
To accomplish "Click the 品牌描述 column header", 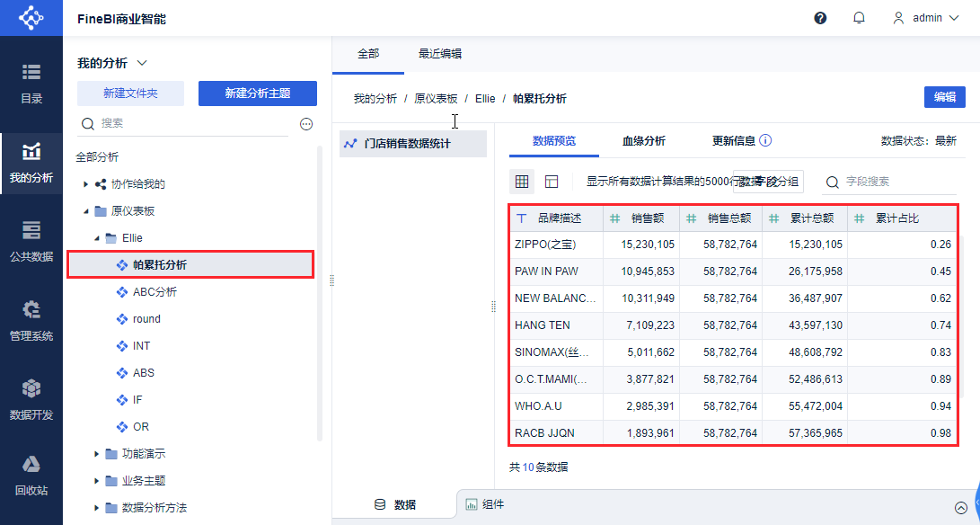I will pyautogui.click(x=556, y=218).
